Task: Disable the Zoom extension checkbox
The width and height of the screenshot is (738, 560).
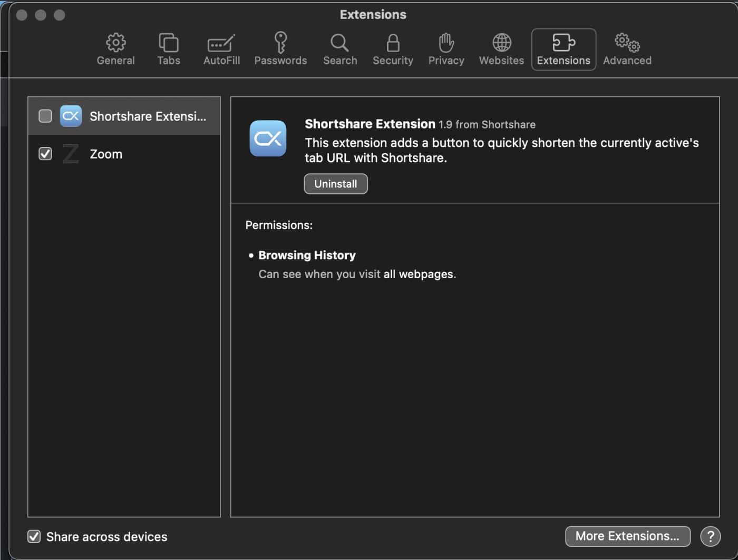Action: point(45,154)
